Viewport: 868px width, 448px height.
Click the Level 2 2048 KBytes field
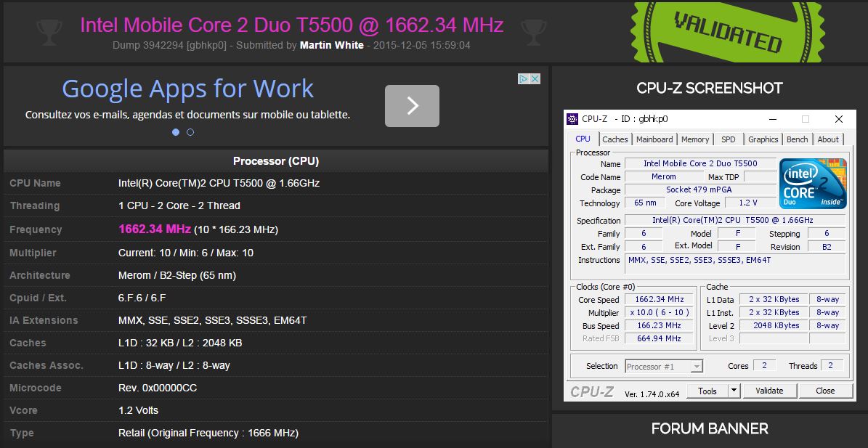coord(774,325)
